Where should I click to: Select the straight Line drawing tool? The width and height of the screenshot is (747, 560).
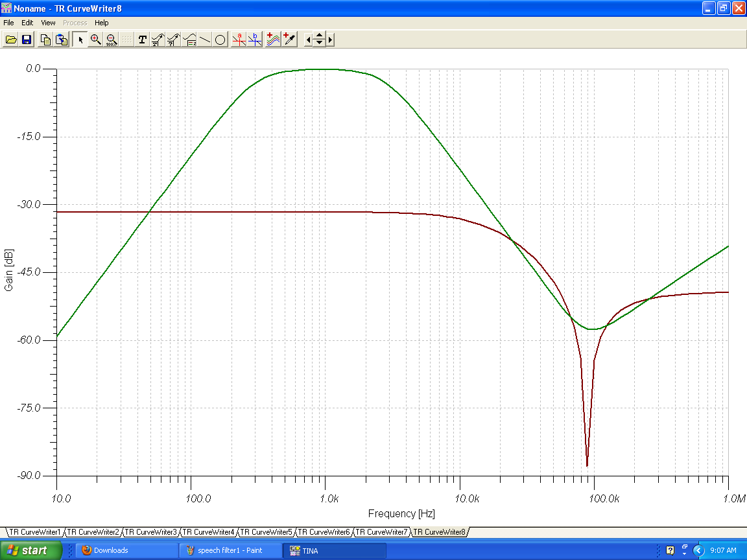(204, 40)
